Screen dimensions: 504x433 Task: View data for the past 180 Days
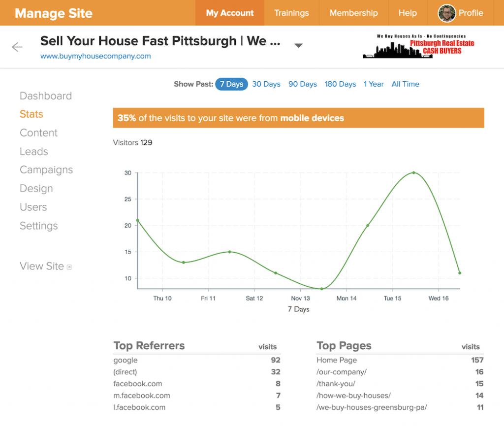[340, 84]
